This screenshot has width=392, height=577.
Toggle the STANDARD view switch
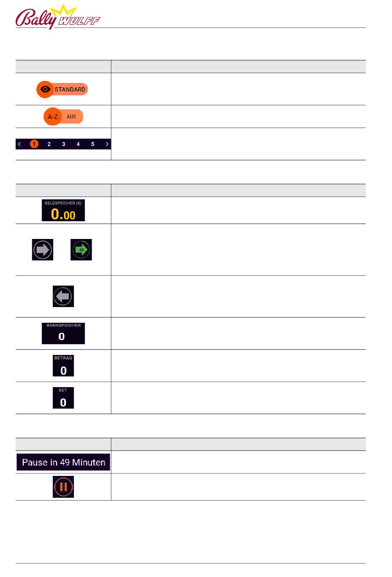click(x=62, y=89)
